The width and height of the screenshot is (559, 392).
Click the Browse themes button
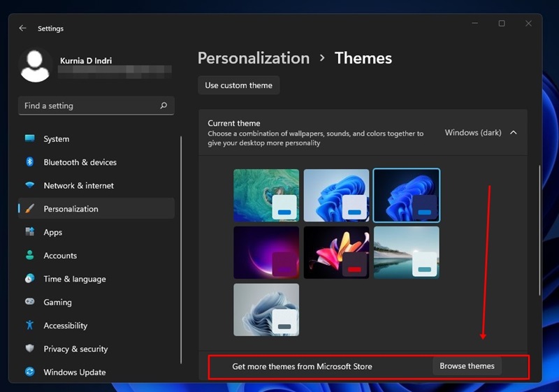(467, 366)
